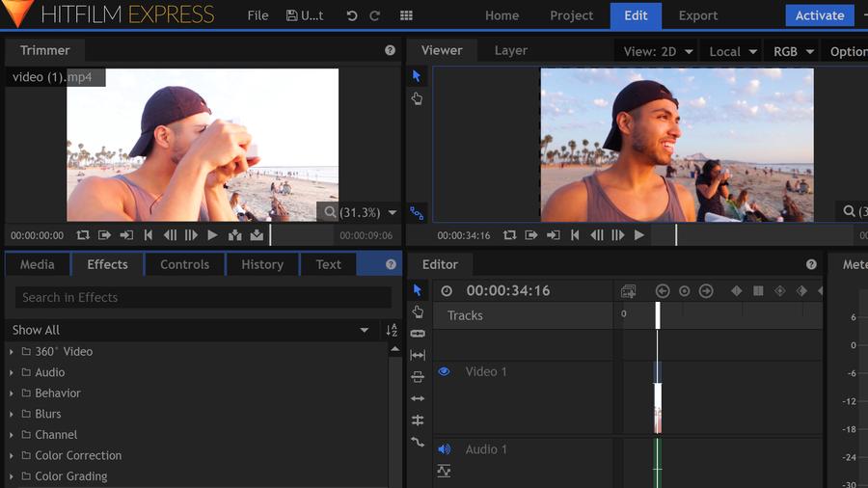Click the Search in Effects field
The image size is (868, 488).
(203, 298)
